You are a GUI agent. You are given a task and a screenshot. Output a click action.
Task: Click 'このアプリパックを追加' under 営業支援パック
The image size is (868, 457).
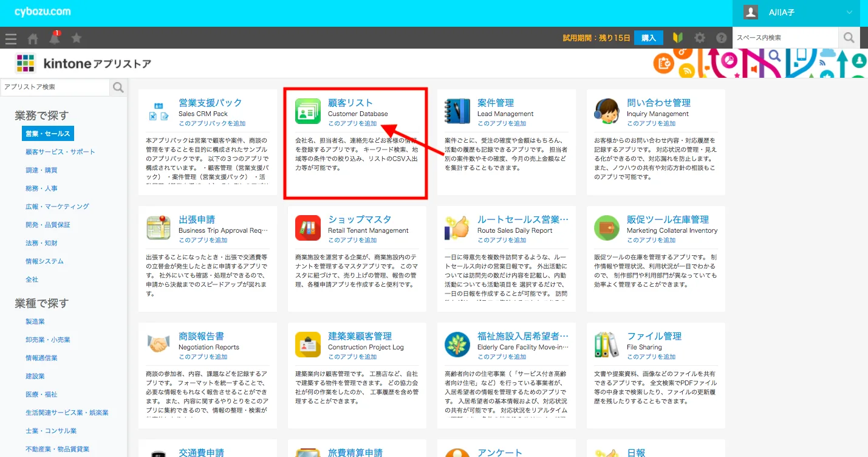pyautogui.click(x=212, y=123)
